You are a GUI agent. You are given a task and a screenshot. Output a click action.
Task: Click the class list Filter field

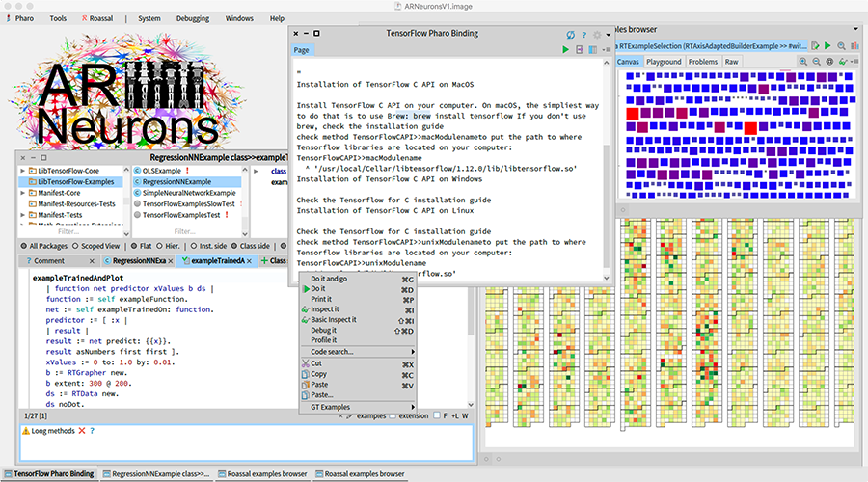pyautogui.click(x=185, y=231)
